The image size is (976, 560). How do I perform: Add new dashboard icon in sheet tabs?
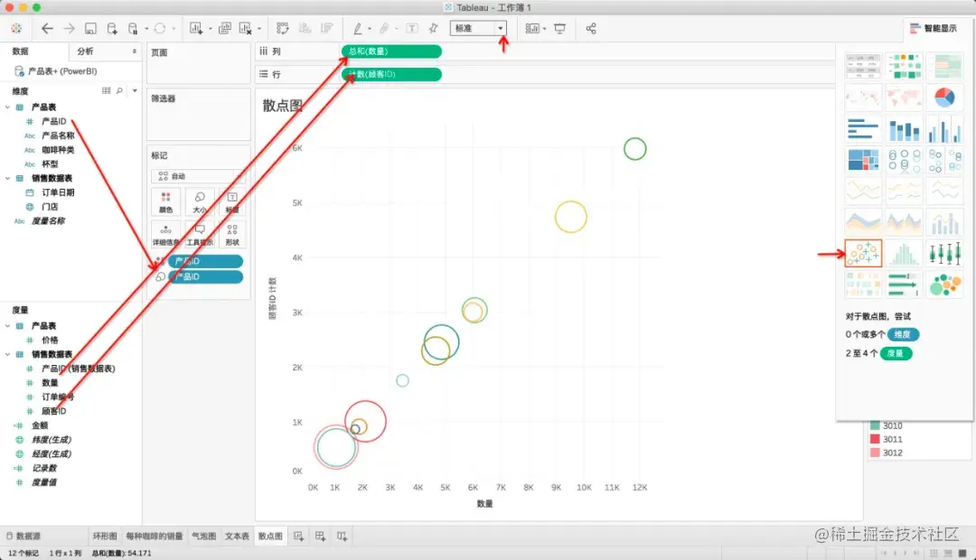pos(320,536)
